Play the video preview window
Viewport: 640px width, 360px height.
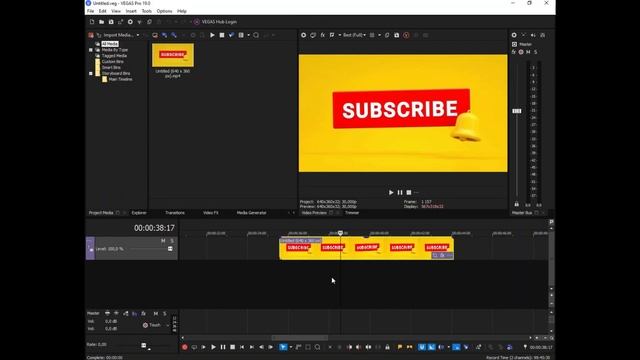(391, 192)
